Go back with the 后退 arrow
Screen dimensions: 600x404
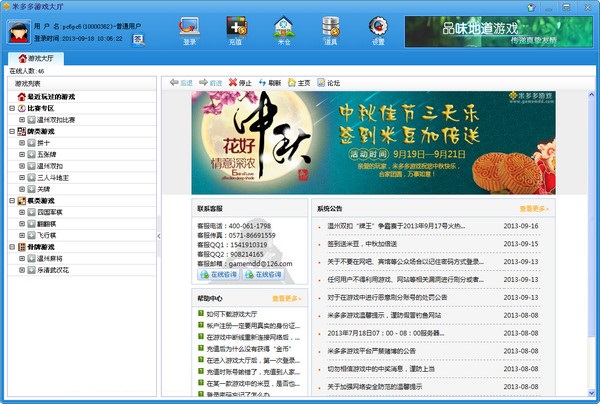(181, 83)
